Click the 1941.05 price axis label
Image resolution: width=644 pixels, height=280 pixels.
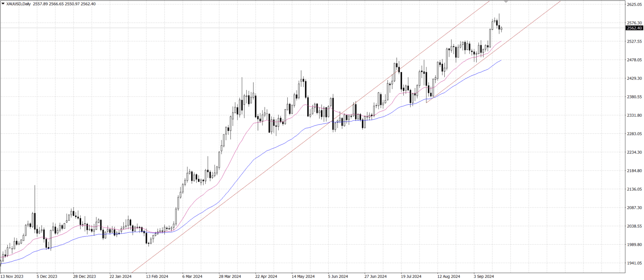click(x=635, y=263)
